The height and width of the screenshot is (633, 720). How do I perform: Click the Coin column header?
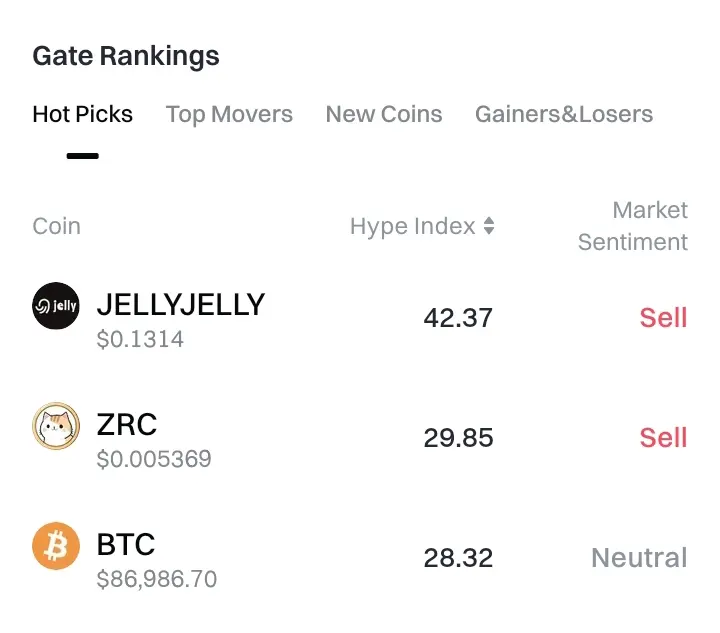(56, 226)
